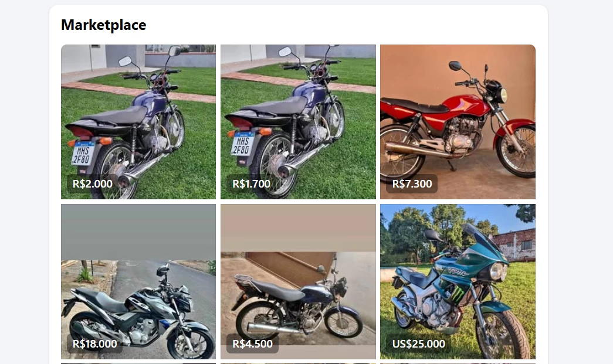This screenshot has width=613, height=364.
Task: Click the green motorcycle's headlight
Action: click(499, 271)
